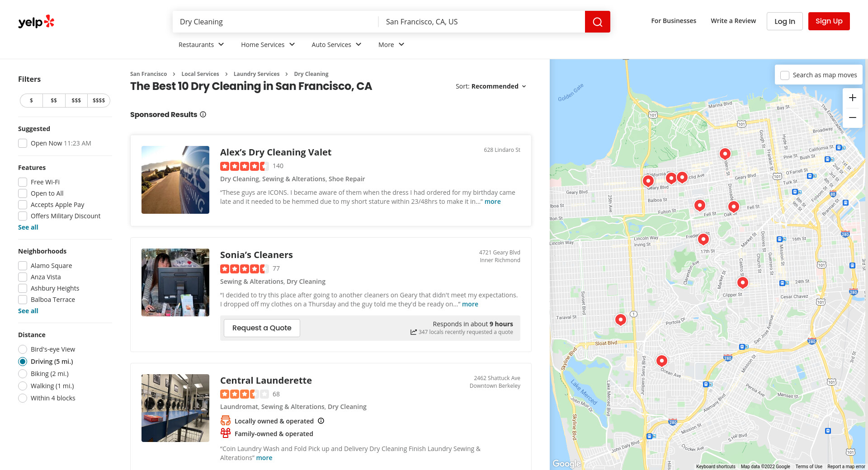
Task: Open the Auto Services menu
Action: (x=336, y=45)
